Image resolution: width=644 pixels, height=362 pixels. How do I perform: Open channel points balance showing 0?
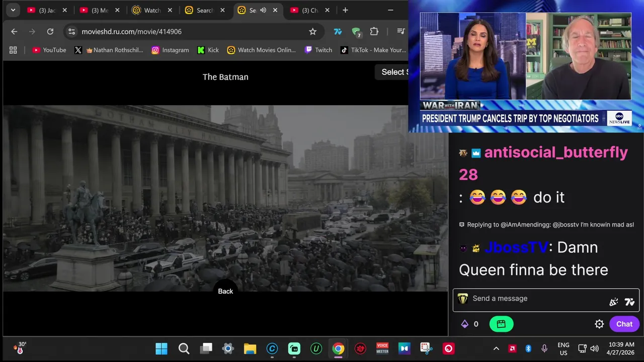point(470,324)
